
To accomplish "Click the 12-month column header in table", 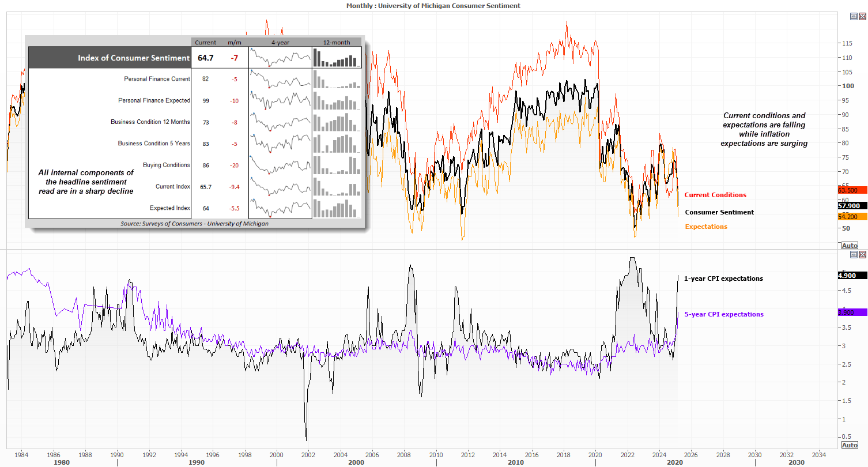I will coord(337,42).
